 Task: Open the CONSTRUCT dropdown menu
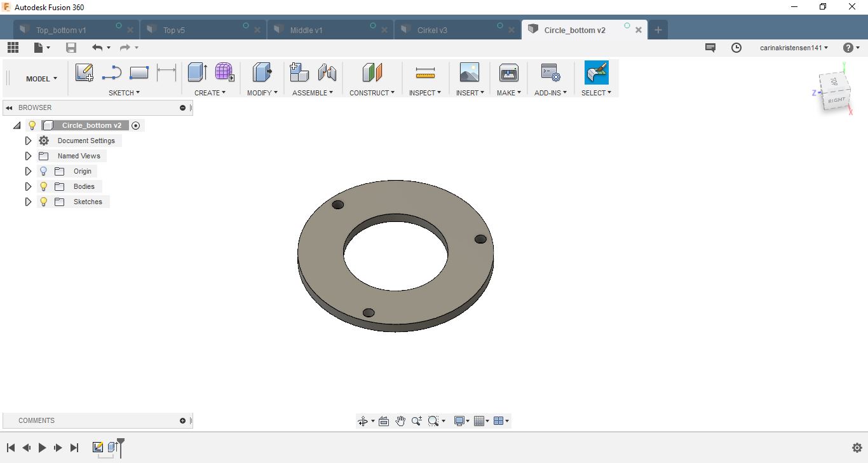372,93
